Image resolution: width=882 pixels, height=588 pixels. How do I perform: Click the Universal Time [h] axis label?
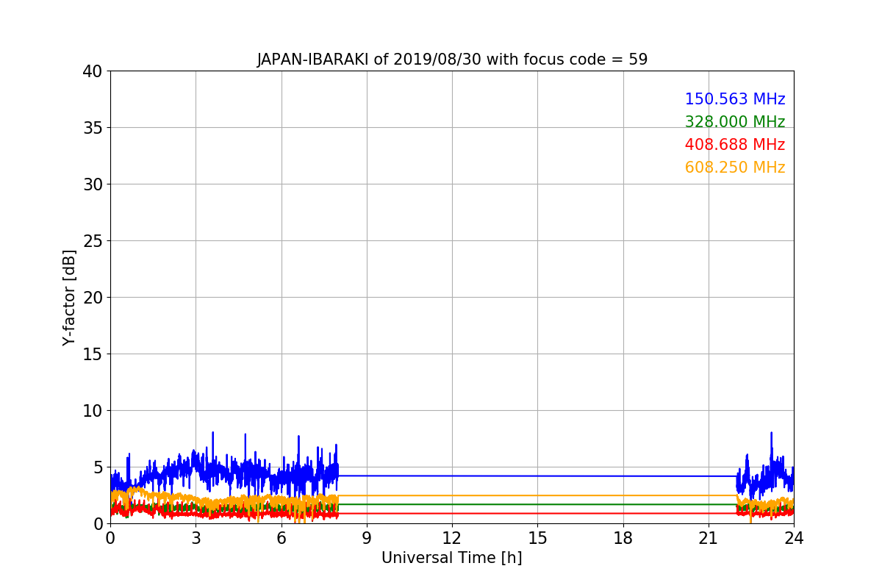pyautogui.click(x=452, y=558)
